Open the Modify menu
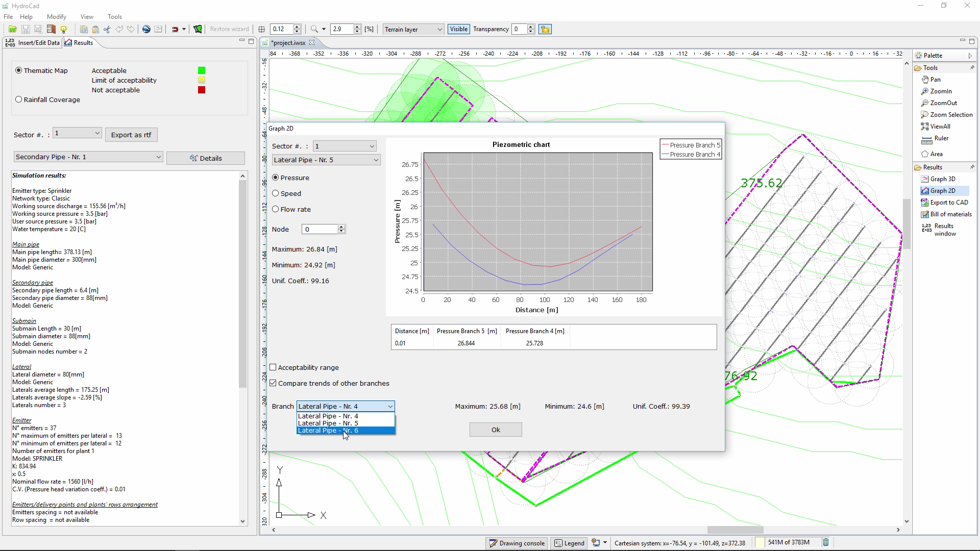 pyautogui.click(x=56, y=17)
